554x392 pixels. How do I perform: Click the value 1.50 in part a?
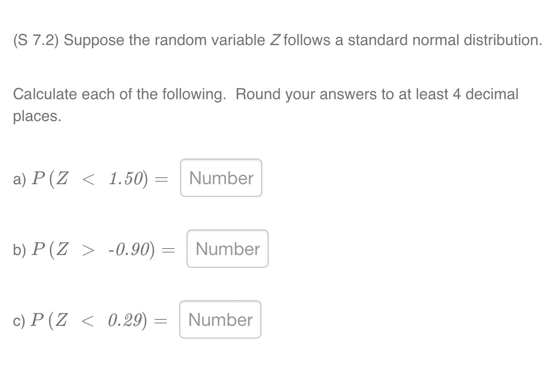point(125,178)
